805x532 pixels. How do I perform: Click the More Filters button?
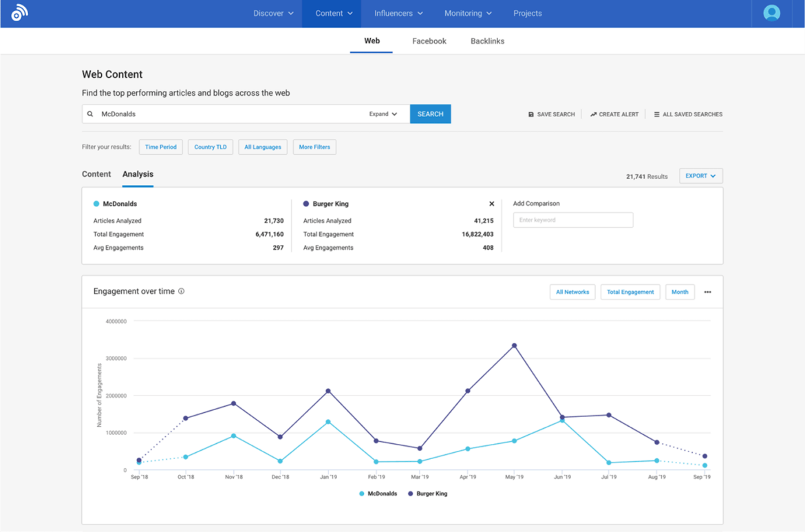(314, 147)
